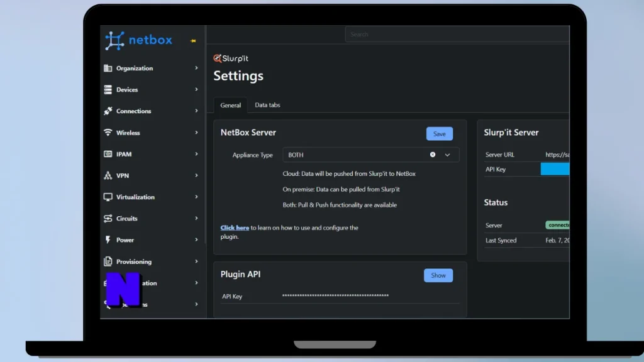Viewport: 644px width, 362px height.
Task: Click the Last Synced date value
Action: (x=557, y=241)
